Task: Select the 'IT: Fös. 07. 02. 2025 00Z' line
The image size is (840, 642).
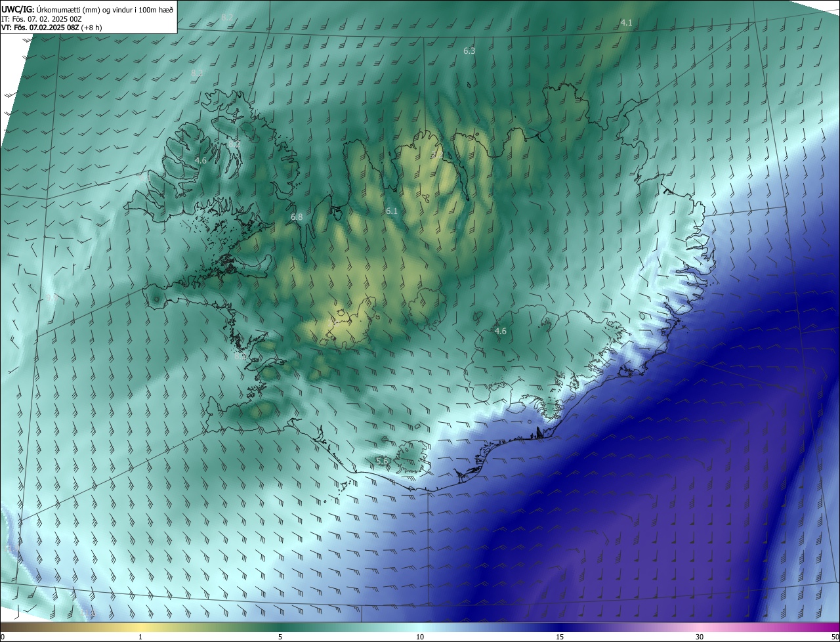Action: [42, 18]
